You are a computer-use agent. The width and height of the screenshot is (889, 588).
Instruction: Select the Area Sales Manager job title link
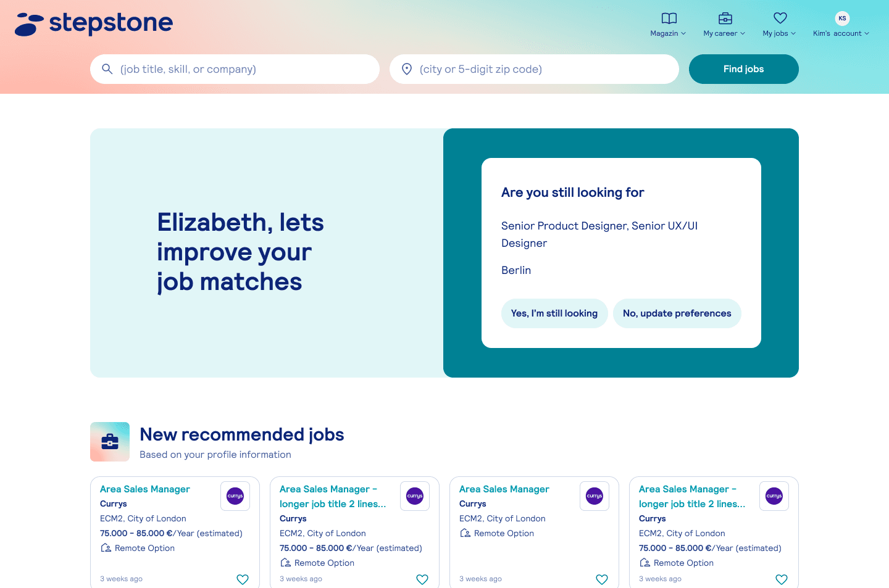(144, 489)
